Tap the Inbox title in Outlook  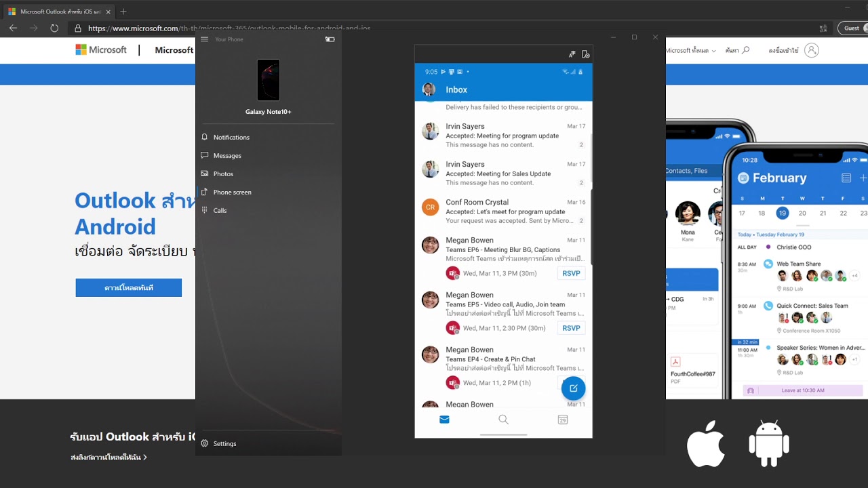pyautogui.click(x=456, y=89)
